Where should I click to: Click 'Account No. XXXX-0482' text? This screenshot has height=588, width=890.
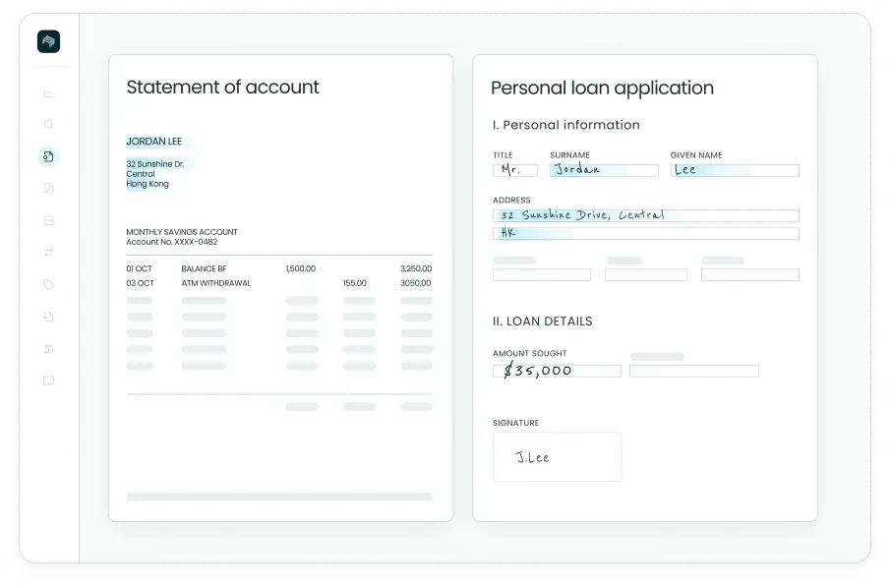[171, 242]
